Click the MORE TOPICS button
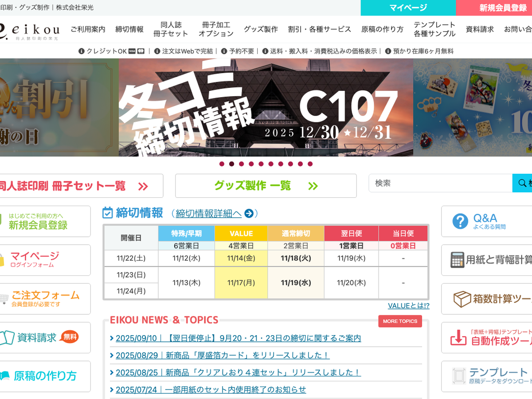Screen dimensions: 532x399 (x=400, y=321)
